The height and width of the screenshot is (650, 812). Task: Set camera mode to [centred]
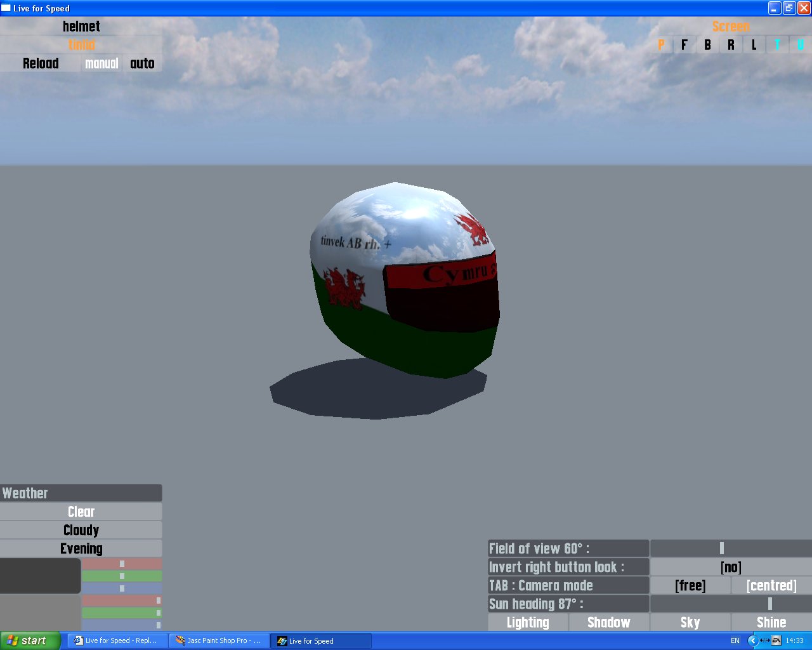(x=771, y=585)
